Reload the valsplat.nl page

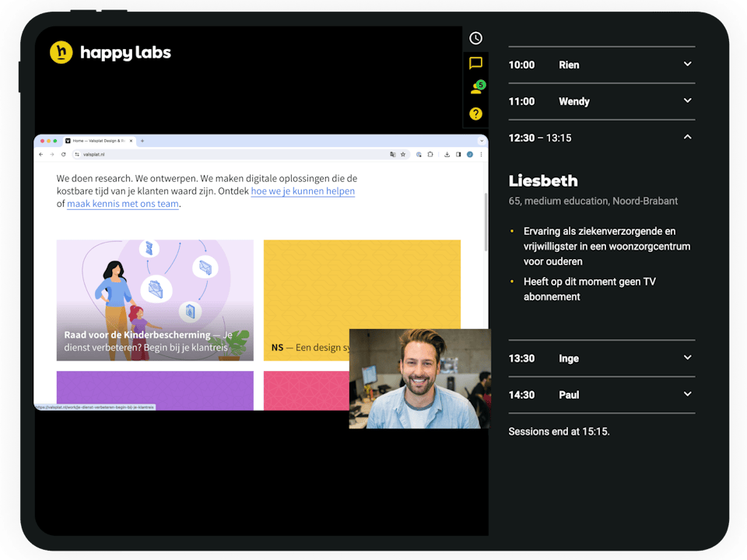tap(63, 154)
